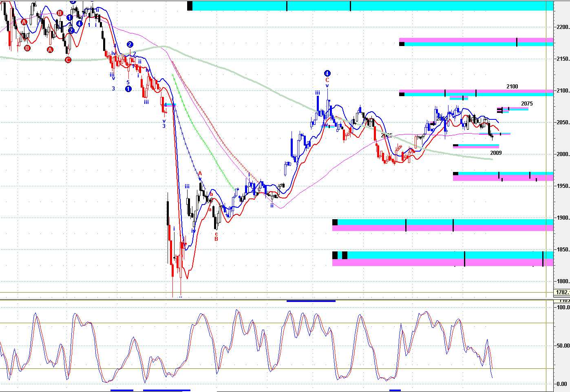Select the lowercase red c wave label

216,234
